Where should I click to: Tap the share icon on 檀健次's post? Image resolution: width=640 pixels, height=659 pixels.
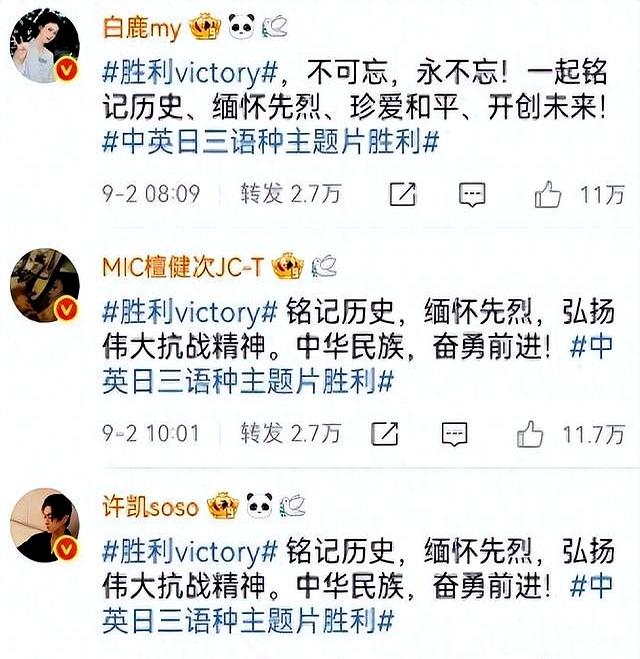click(x=385, y=434)
